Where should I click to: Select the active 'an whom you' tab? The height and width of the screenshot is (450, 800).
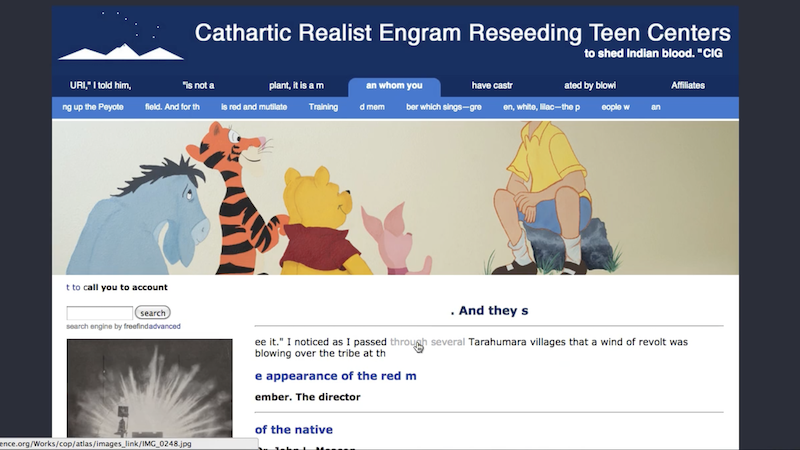pyautogui.click(x=394, y=86)
